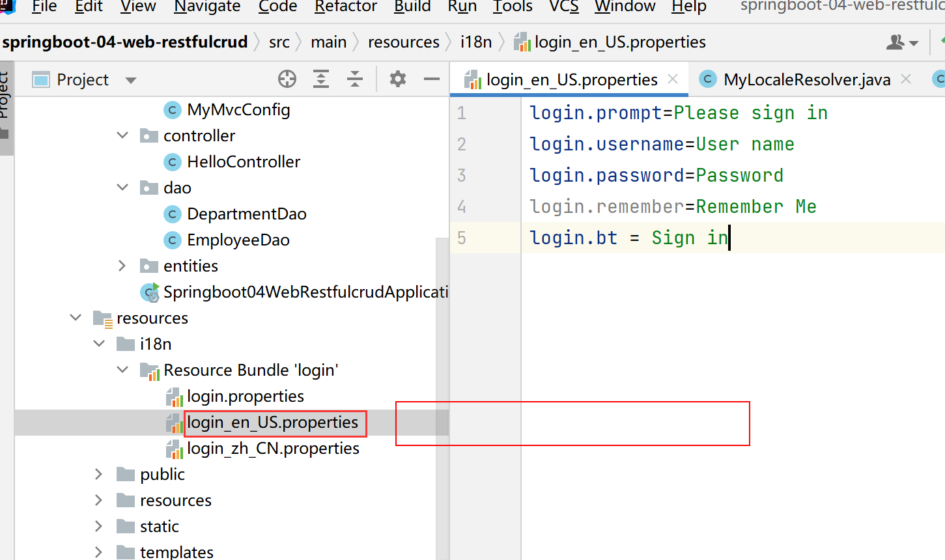Click the main breadcrumb
This screenshot has height=560, width=945.
coord(329,42)
